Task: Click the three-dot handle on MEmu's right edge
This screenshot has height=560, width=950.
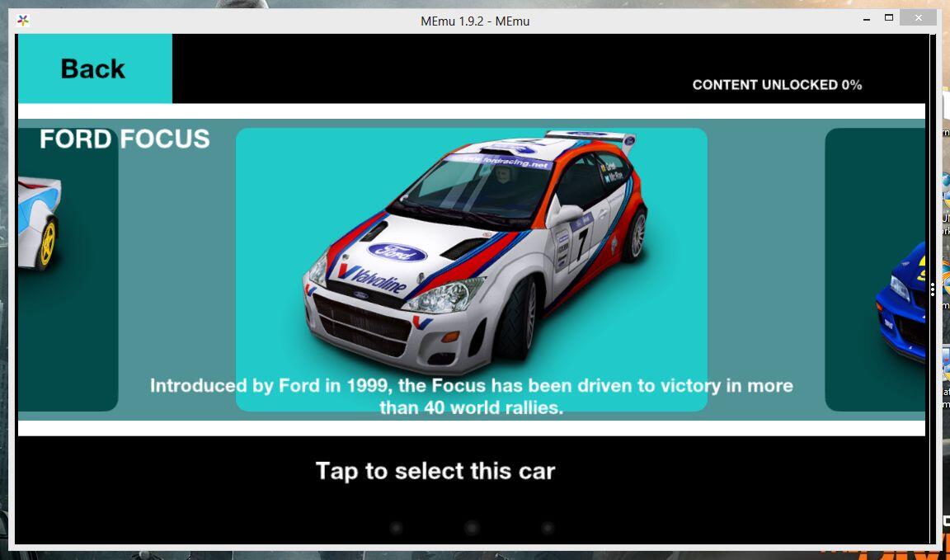Action: point(933,289)
